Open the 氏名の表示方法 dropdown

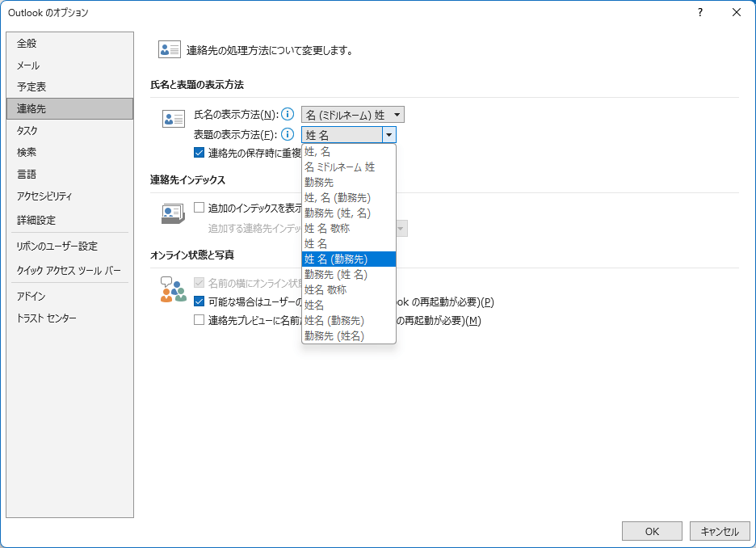pos(353,115)
